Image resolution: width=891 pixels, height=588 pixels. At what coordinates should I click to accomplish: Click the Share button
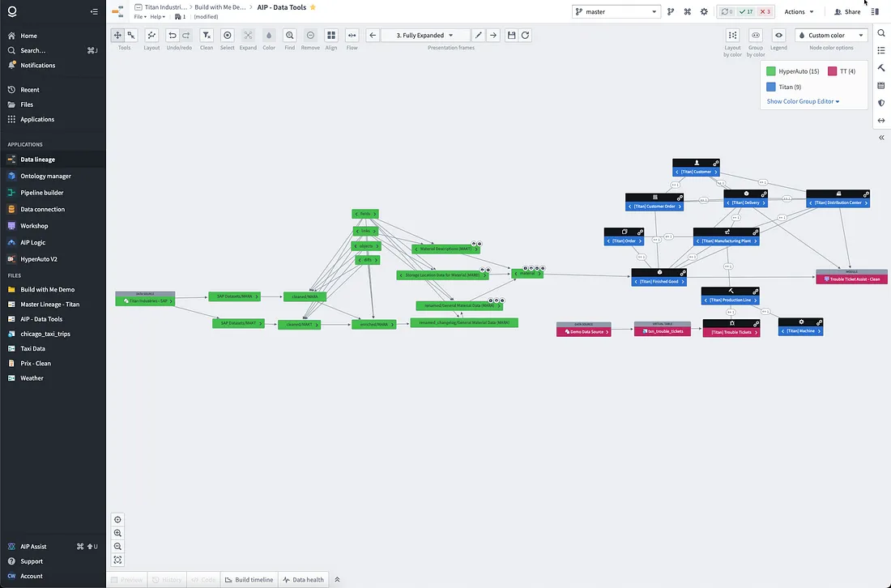(x=847, y=12)
